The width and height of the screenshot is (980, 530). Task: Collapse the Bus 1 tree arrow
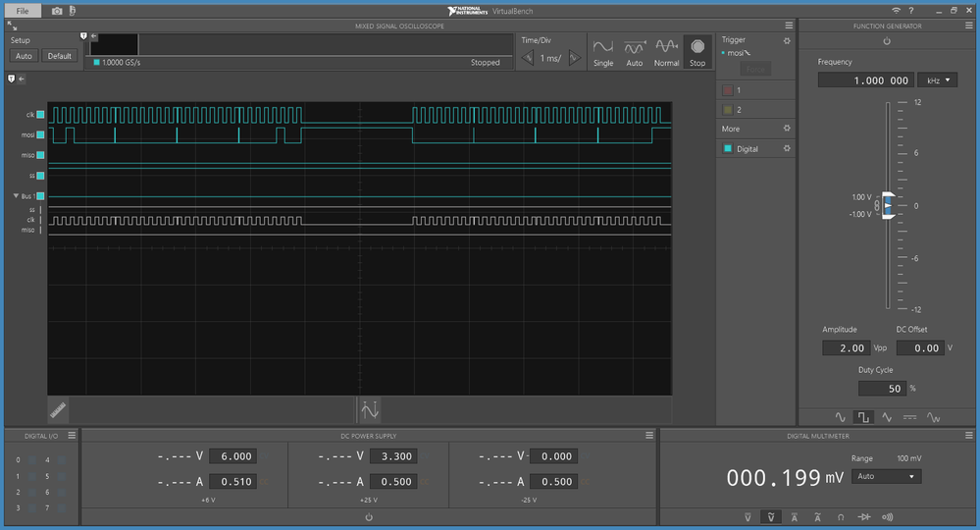(x=17, y=195)
